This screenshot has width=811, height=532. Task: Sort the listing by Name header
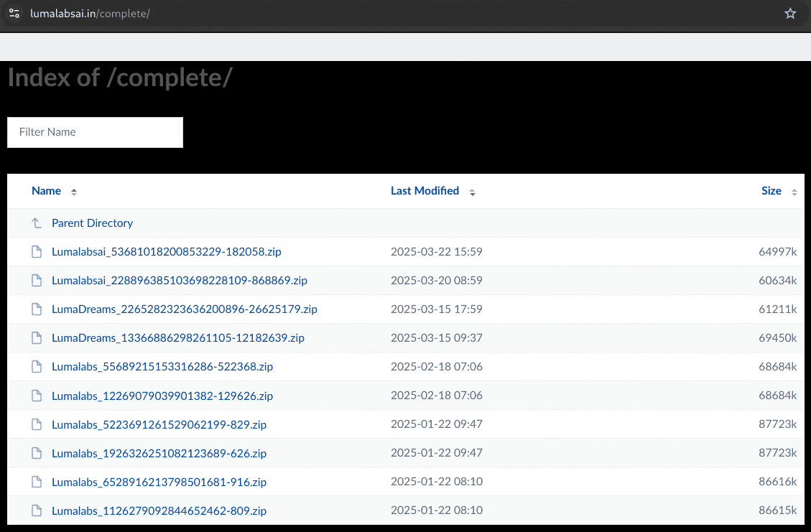click(x=46, y=191)
